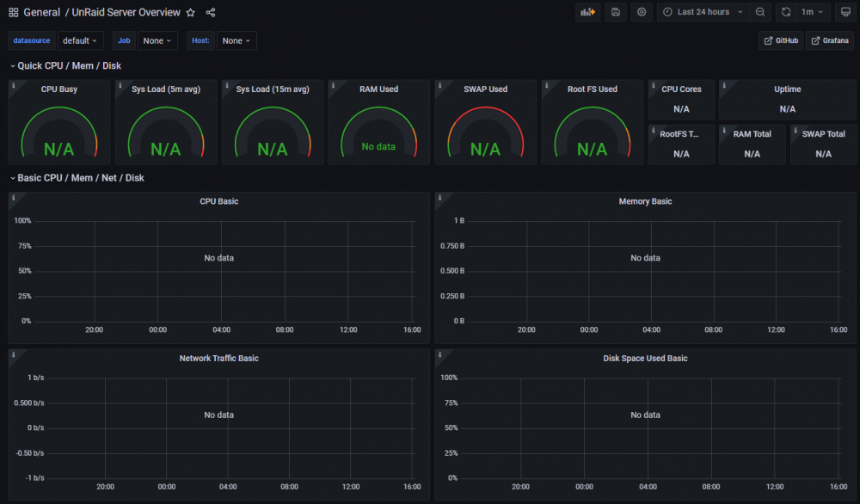Cycle view mode monitor icon
Image resolution: width=860 pixels, height=504 pixels.
click(x=845, y=12)
